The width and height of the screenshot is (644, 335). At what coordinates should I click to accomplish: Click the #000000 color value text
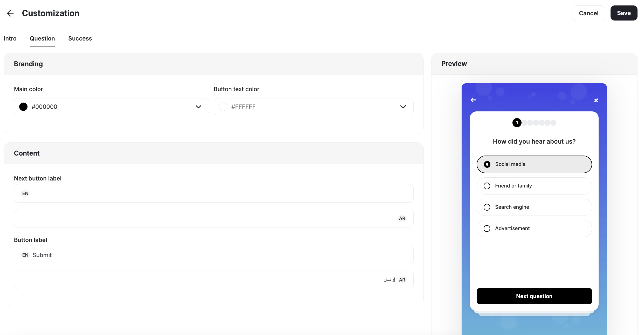pyautogui.click(x=44, y=107)
